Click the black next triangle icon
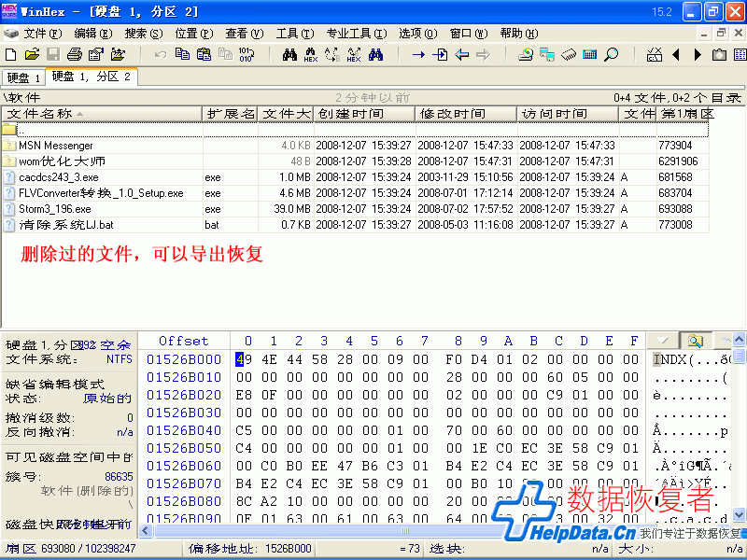 698,55
